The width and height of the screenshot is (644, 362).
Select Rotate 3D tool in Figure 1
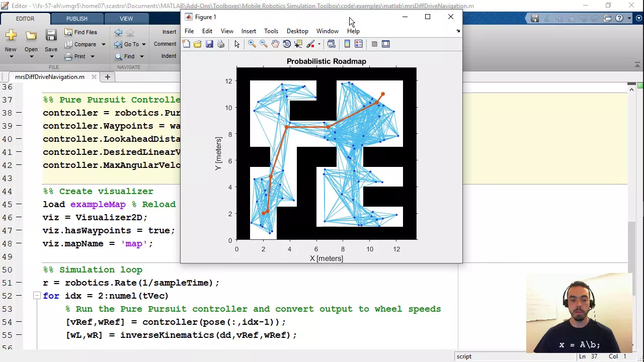point(287,44)
